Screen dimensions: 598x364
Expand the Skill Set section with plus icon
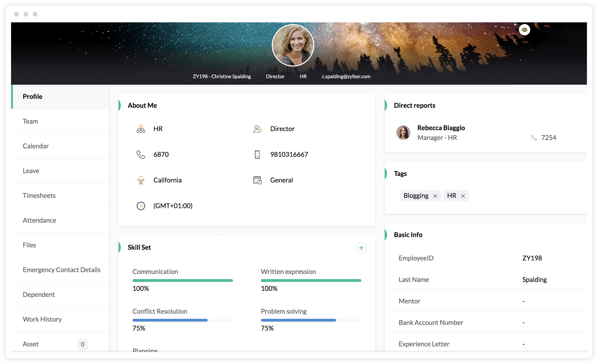tap(361, 247)
